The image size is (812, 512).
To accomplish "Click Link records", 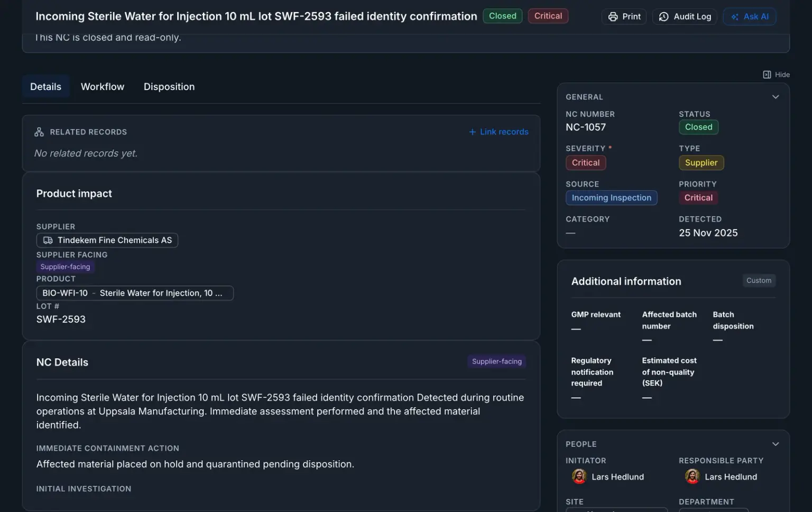I will pyautogui.click(x=499, y=132).
